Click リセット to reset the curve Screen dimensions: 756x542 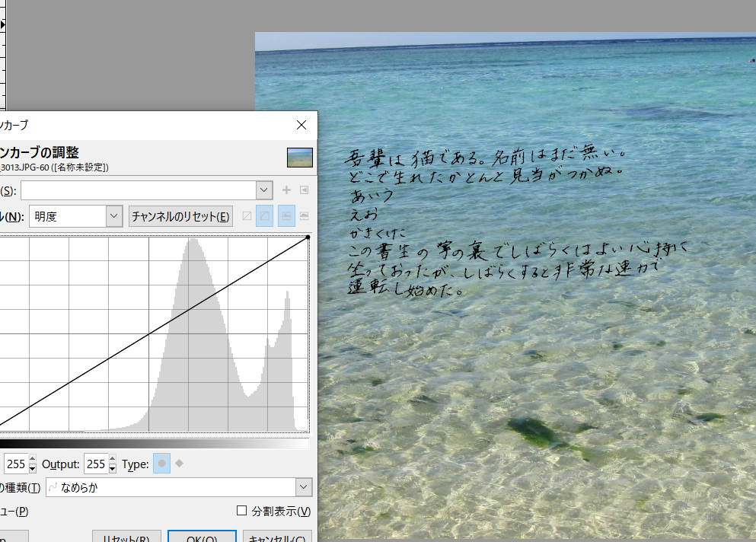click(x=126, y=537)
